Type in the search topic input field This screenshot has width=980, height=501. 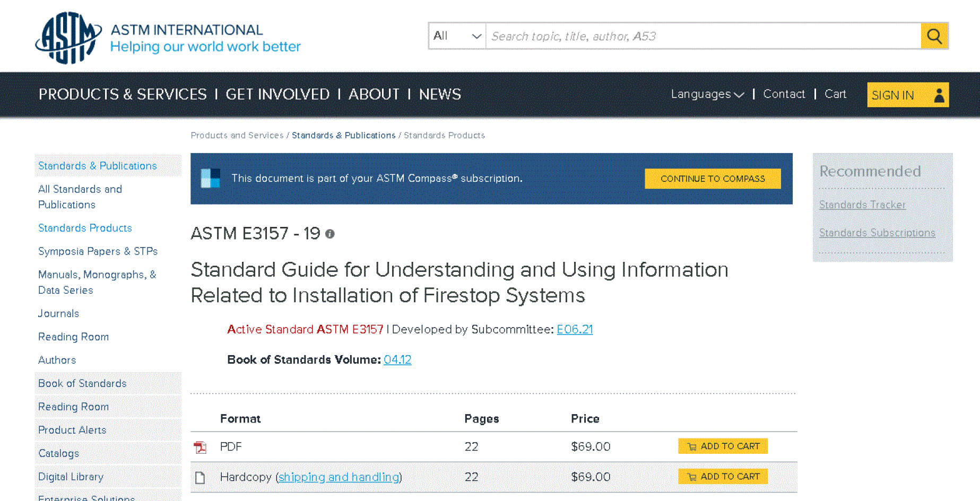(703, 36)
